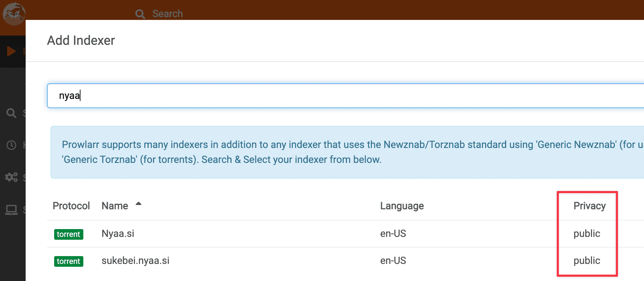
Task: Click the torrent badge for sukebei.nyaa.si
Action: (68, 261)
